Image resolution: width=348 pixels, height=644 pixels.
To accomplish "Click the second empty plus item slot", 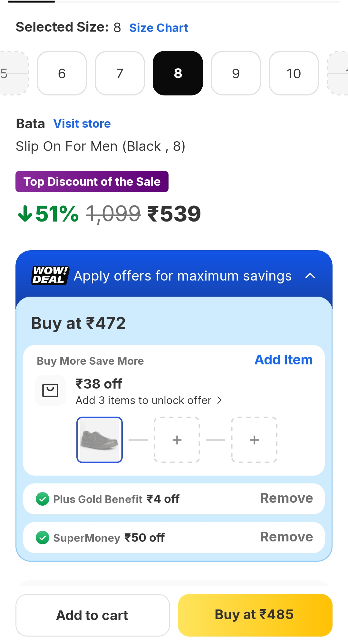I will tap(254, 440).
